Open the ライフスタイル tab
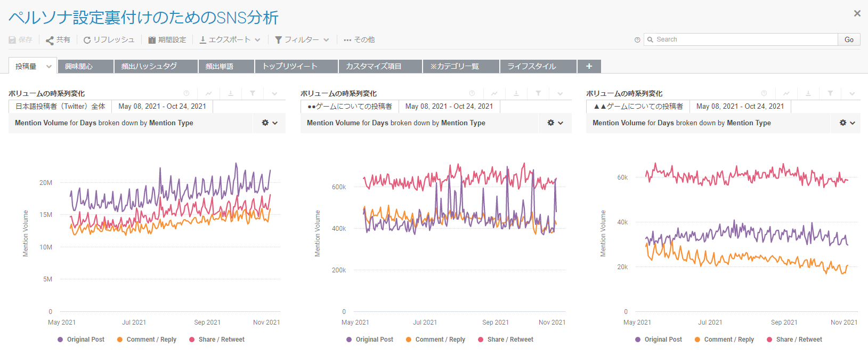 point(538,66)
